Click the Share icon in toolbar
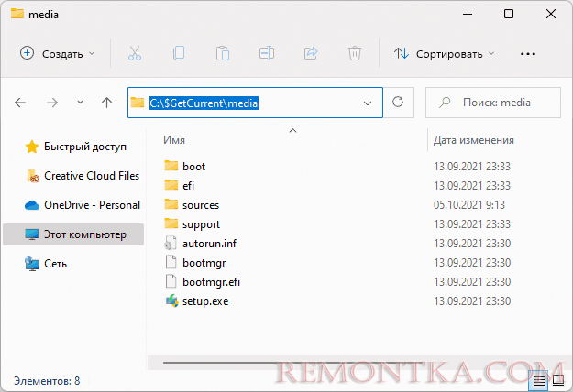Screen dimensions: 573x392 point(311,54)
